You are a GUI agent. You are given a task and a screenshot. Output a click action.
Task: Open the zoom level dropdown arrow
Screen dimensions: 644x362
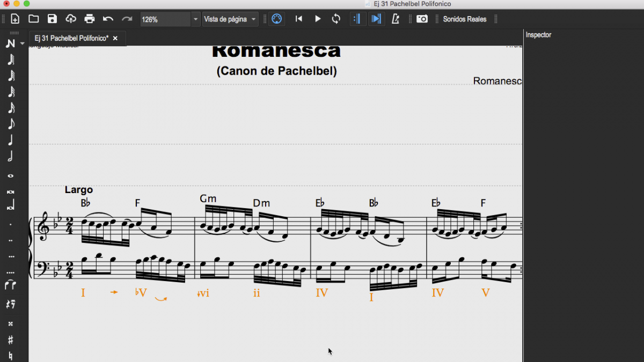(195, 19)
